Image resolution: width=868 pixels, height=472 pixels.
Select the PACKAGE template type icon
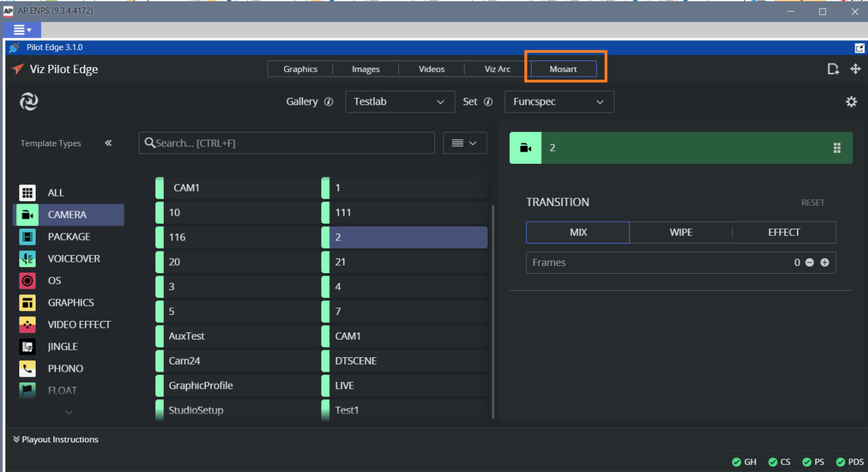tap(27, 237)
